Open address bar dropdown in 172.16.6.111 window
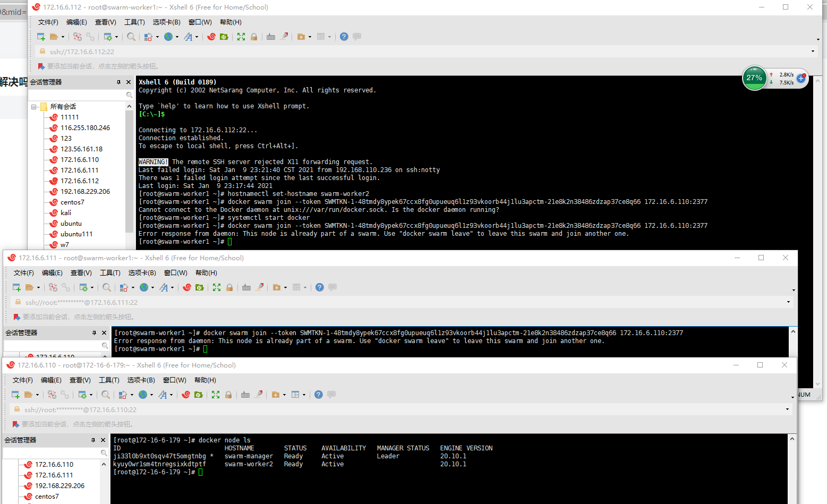 [x=788, y=302]
